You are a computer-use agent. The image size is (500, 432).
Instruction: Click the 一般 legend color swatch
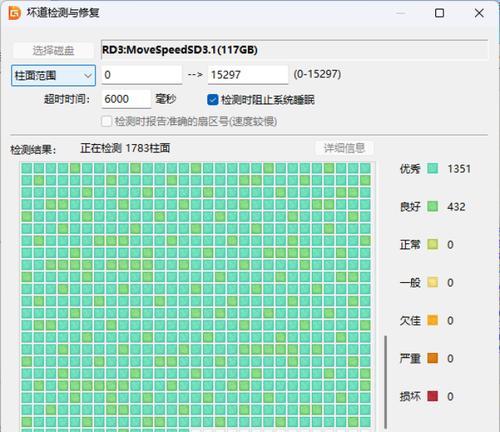(433, 282)
